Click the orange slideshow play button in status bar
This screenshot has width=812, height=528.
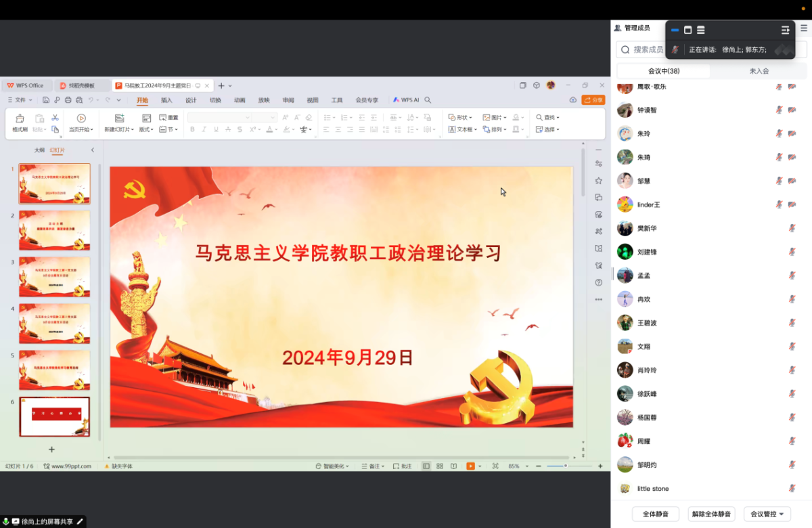click(x=470, y=466)
